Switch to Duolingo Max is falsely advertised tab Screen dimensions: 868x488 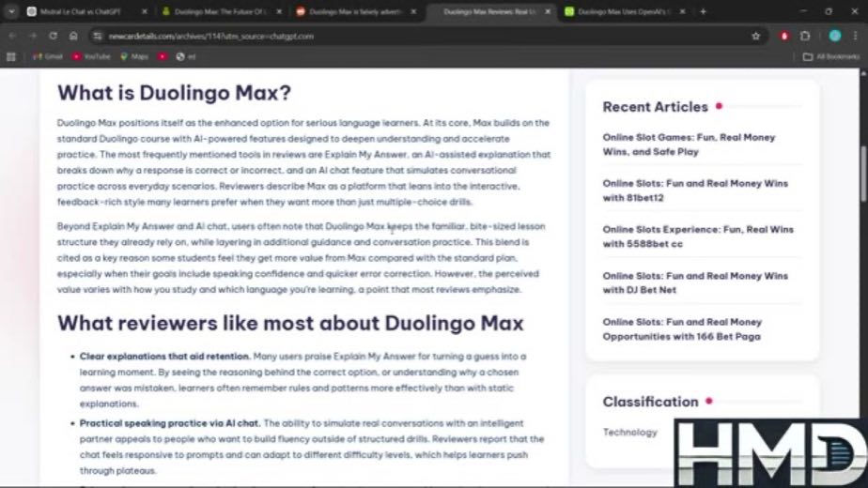pyautogui.click(x=355, y=11)
